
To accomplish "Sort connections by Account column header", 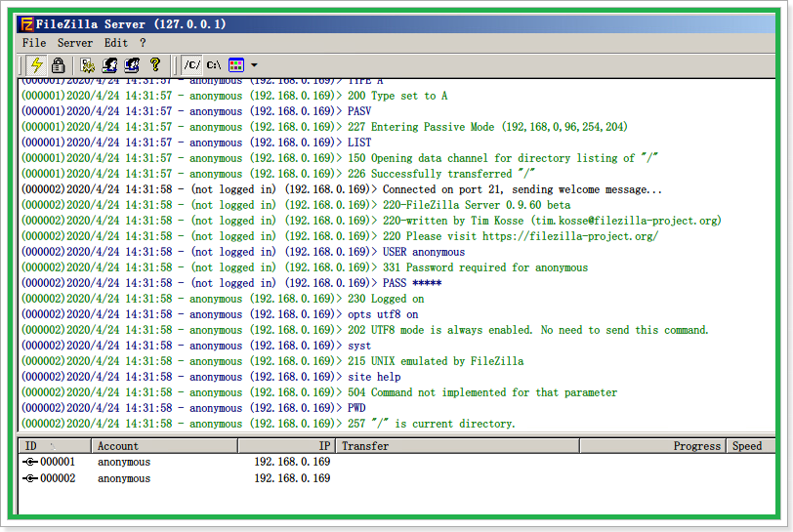I will (x=164, y=445).
